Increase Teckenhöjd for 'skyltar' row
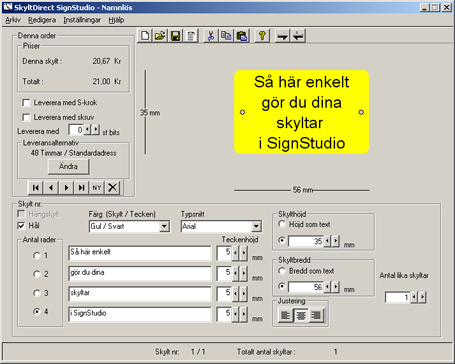 [x=244, y=294]
